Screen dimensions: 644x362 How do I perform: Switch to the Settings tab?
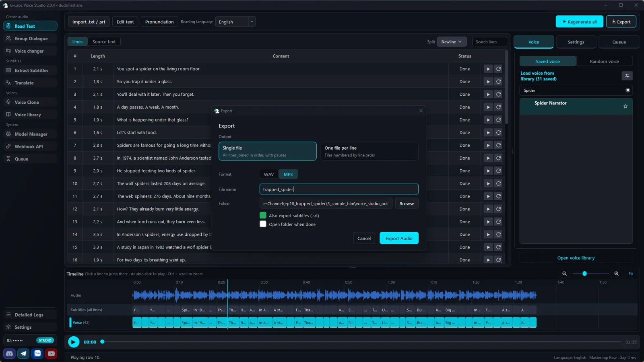pyautogui.click(x=576, y=42)
